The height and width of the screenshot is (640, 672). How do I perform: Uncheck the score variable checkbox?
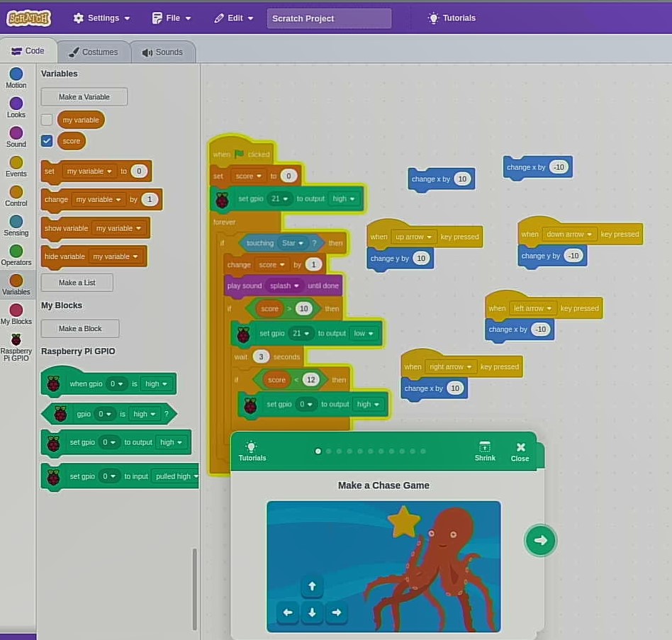click(x=47, y=140)
